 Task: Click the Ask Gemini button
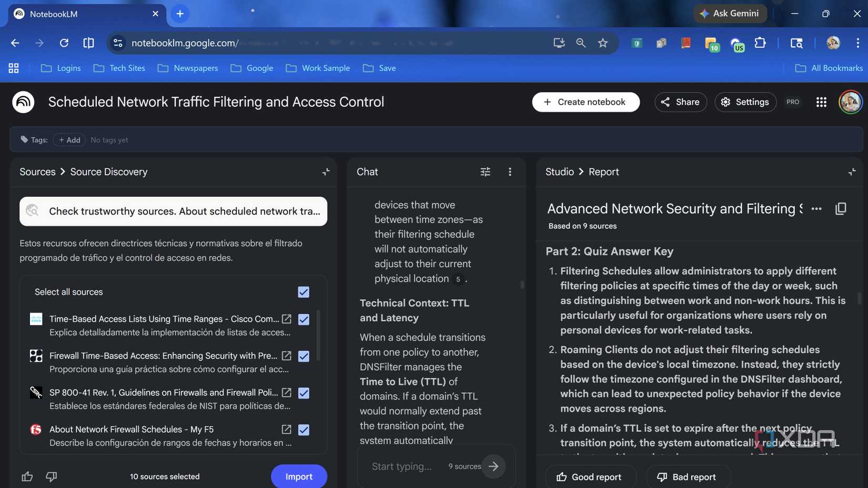coord(730,14)
